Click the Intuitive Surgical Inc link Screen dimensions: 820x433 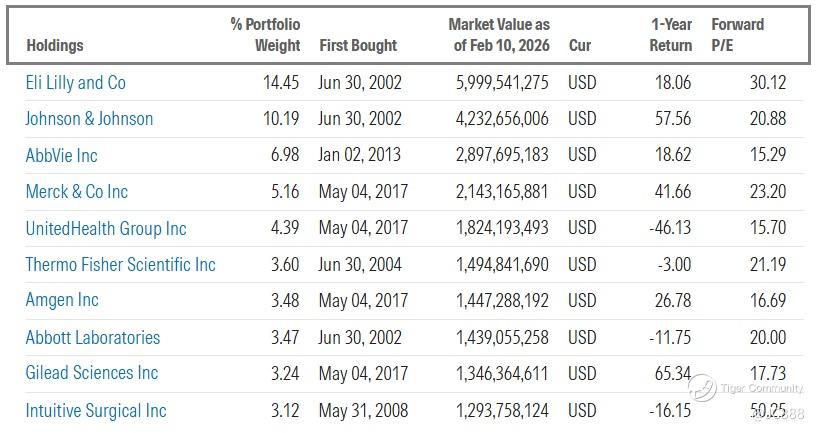(96, 410)
